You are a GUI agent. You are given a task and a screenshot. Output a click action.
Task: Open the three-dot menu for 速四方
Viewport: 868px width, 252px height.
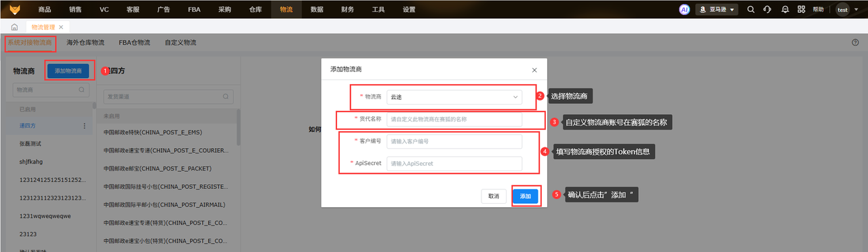[x=85, y=126]
